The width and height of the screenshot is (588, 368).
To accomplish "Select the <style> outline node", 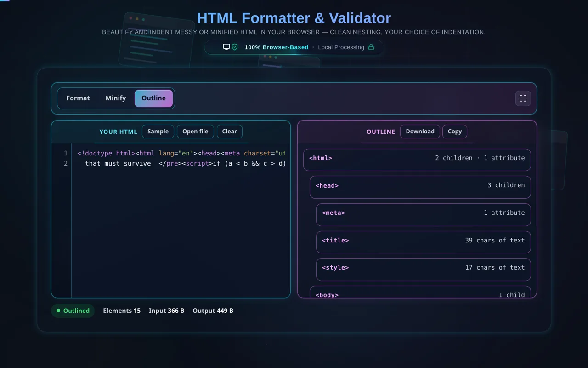I will coord(424,270).
